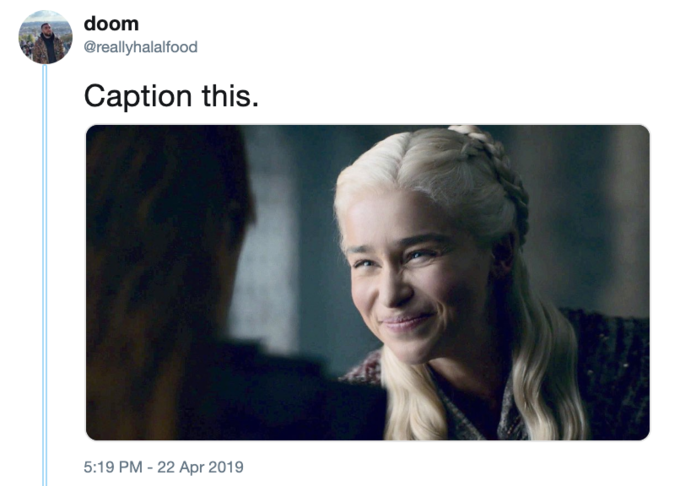Click the date 22 Apr 2019

200,467
